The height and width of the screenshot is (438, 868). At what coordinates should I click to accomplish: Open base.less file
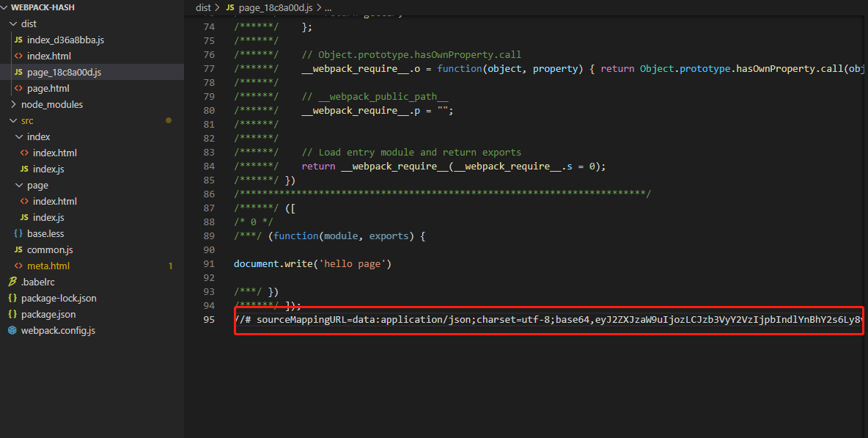45,234
